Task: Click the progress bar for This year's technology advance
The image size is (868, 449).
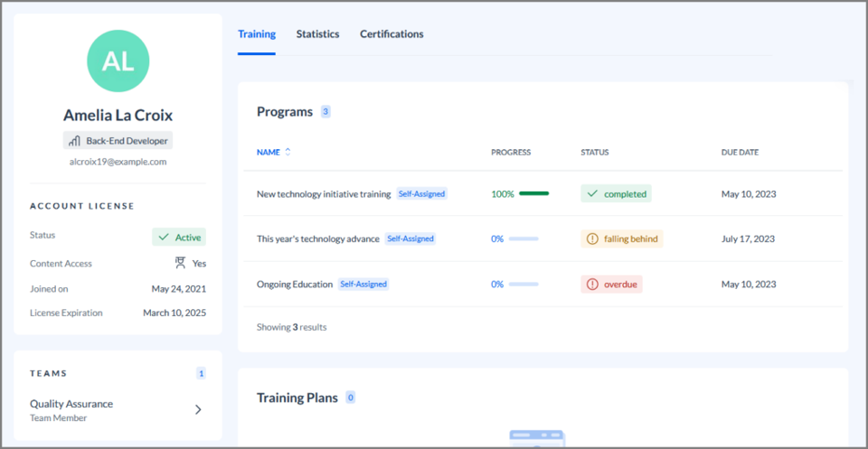Action: [524, 239]
